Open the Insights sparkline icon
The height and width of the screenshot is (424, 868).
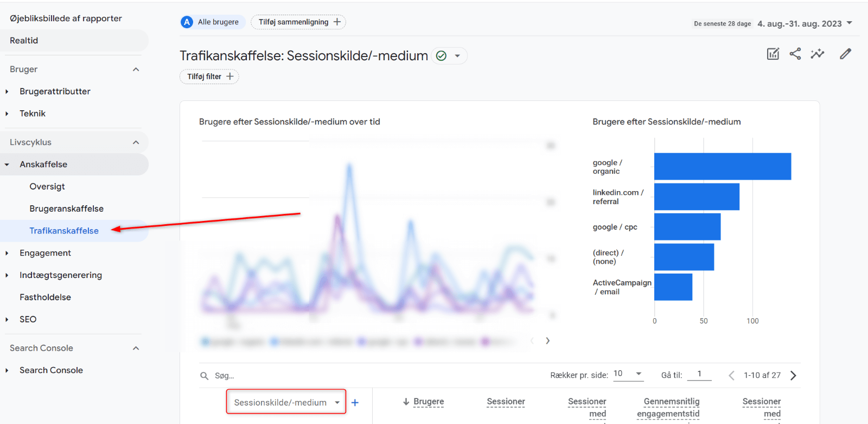pos(818,54)
